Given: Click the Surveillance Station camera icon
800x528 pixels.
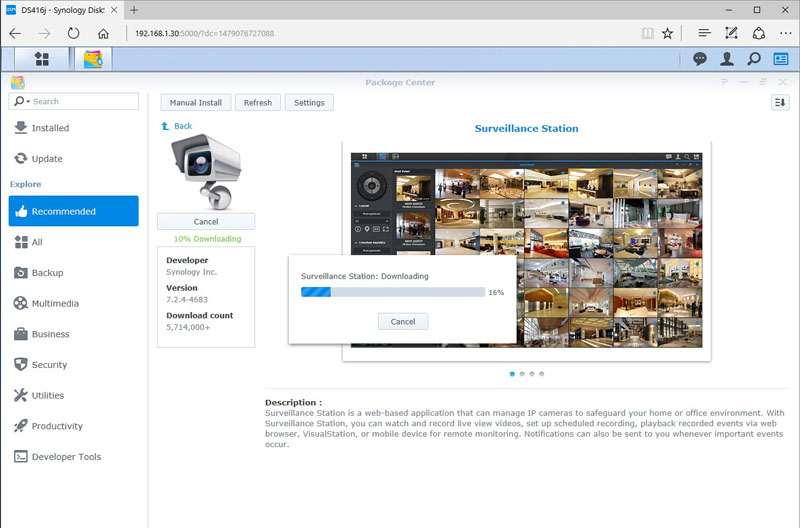Looking at the screenshot, I should tap(206, 172).
